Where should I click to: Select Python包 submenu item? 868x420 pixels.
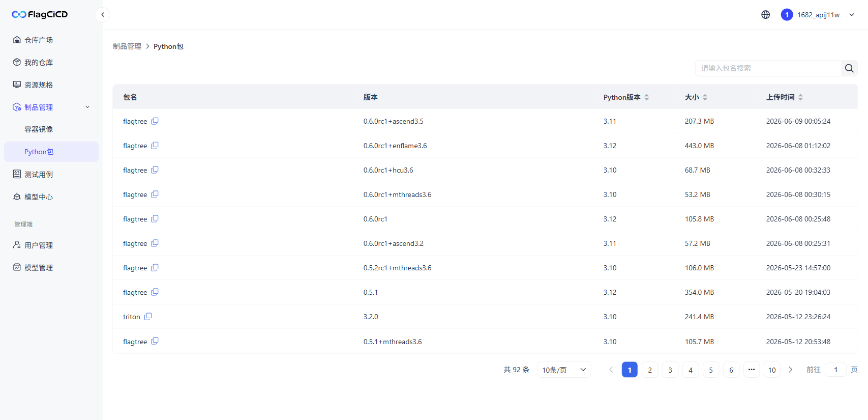pos(51,152)
